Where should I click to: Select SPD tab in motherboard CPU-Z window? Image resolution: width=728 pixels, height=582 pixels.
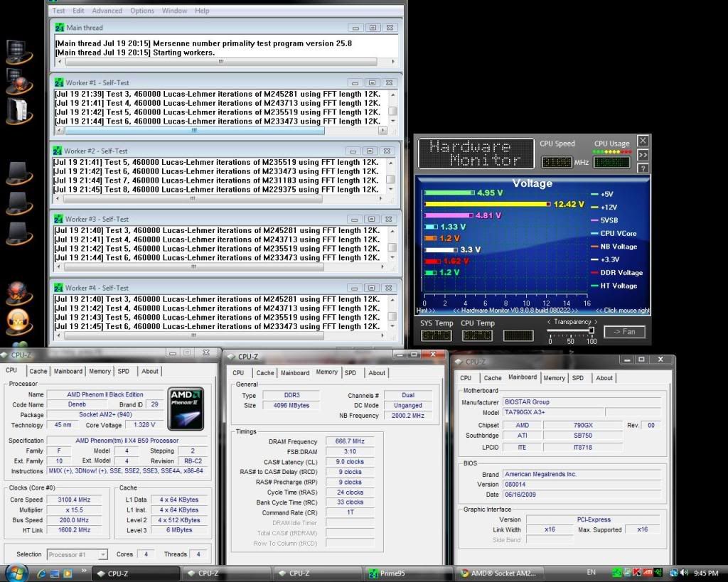click(x=578, y=378)
